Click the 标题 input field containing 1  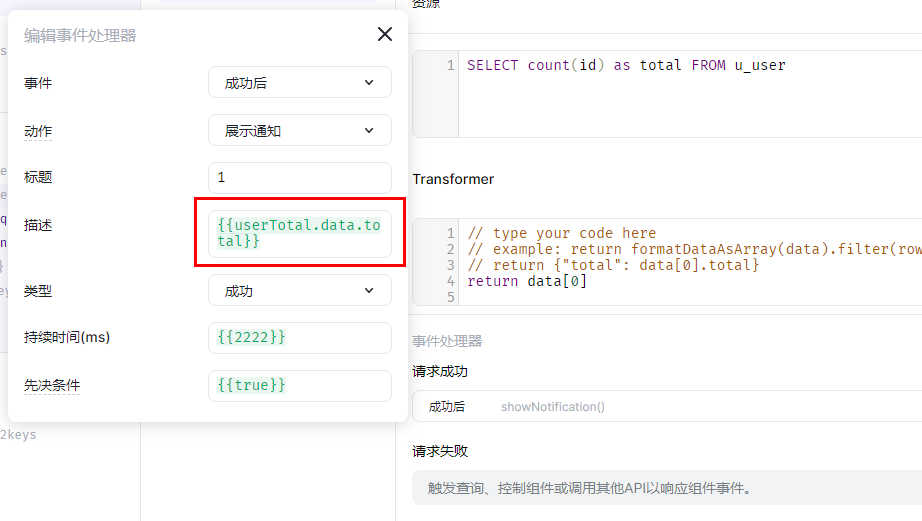[300, 178]
